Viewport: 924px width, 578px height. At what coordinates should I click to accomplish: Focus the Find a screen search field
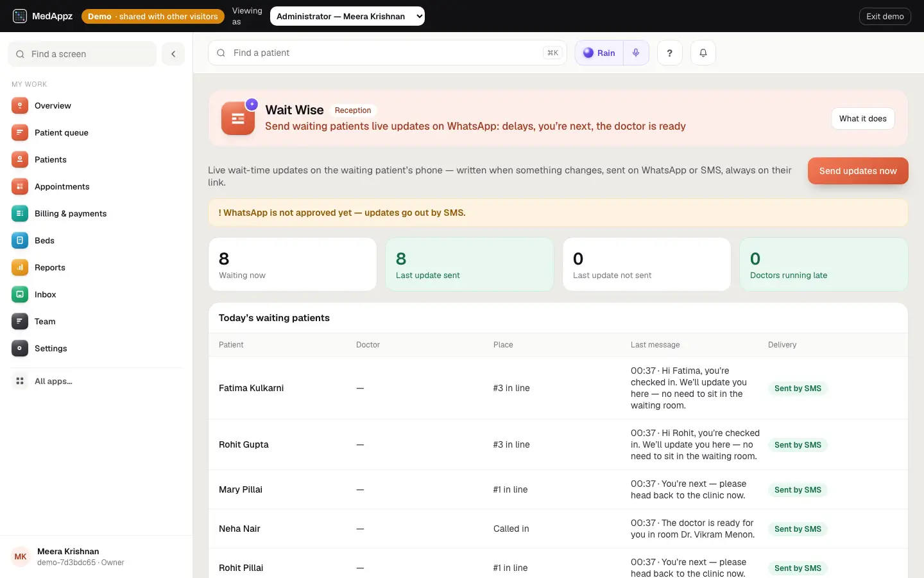tap(82, 54)
